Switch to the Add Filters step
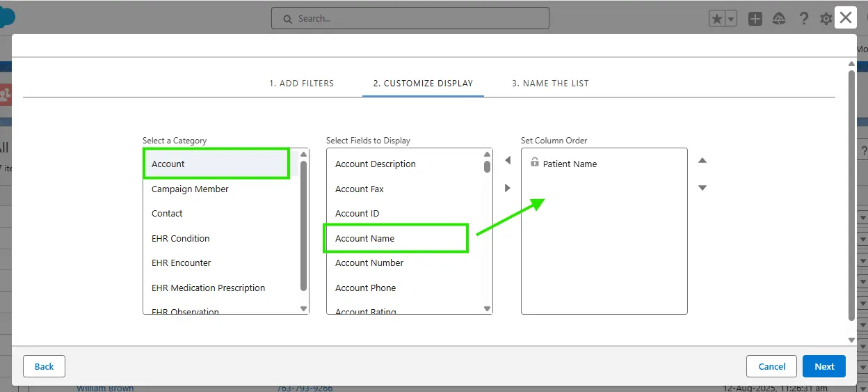This screenshot has width=868, height=392. (x=301, y=83)
